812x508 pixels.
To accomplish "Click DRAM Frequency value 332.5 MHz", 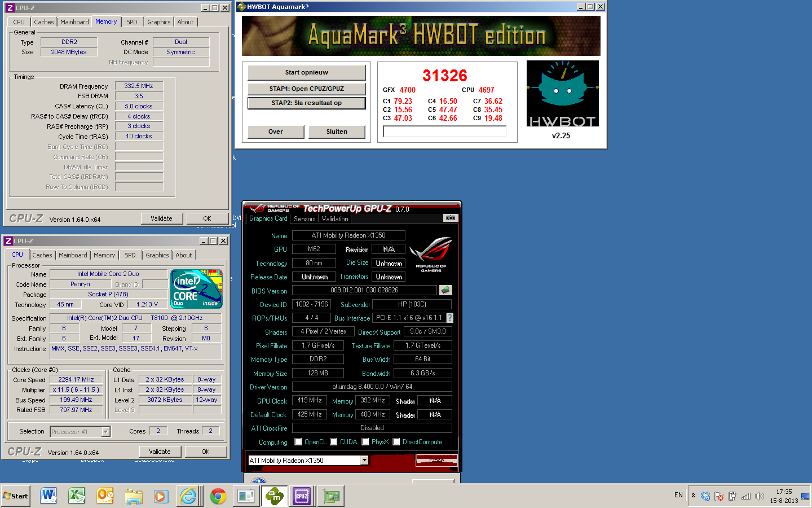I will click(x=139, y=86).
